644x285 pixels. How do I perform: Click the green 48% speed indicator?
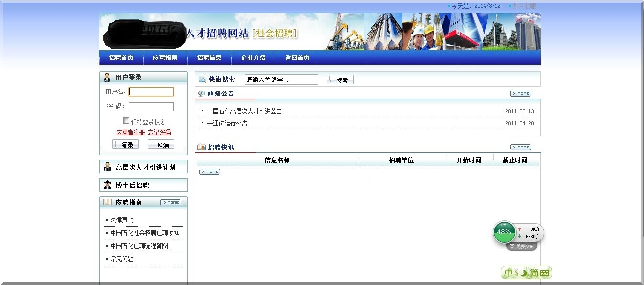click(x=504, y=232)
